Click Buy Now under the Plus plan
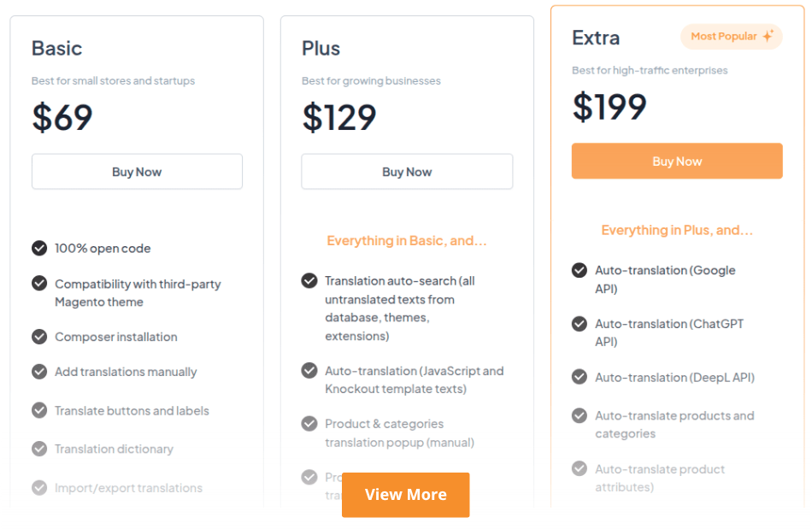812x529 pixels. point(407,172)
